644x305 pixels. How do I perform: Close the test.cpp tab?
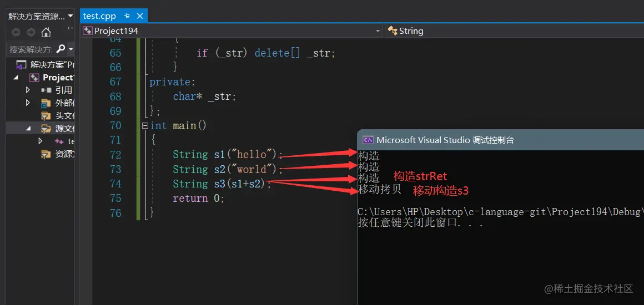pos(140,16)
